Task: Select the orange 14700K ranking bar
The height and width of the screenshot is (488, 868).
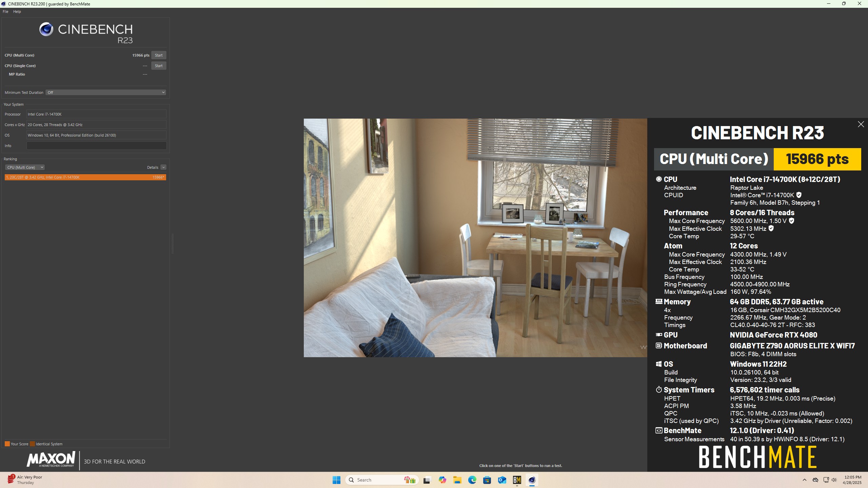Action: pyautogui.click(x=85, y=177)
